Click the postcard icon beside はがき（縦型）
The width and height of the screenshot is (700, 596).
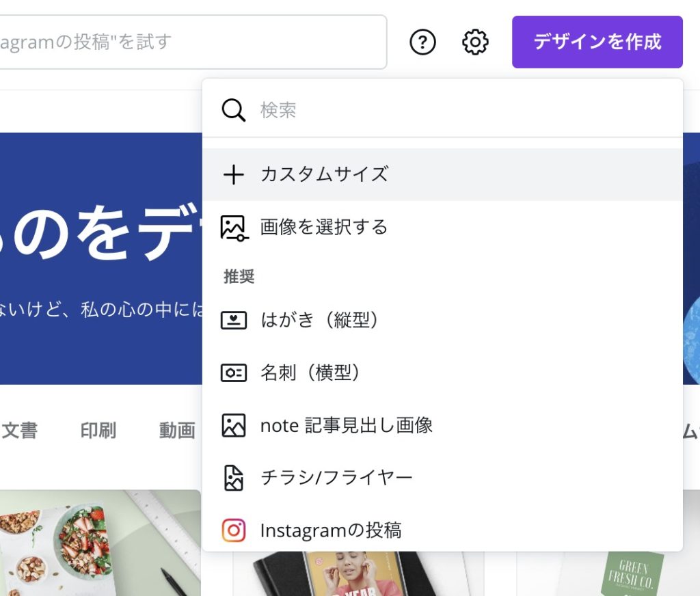click(233, 321)
